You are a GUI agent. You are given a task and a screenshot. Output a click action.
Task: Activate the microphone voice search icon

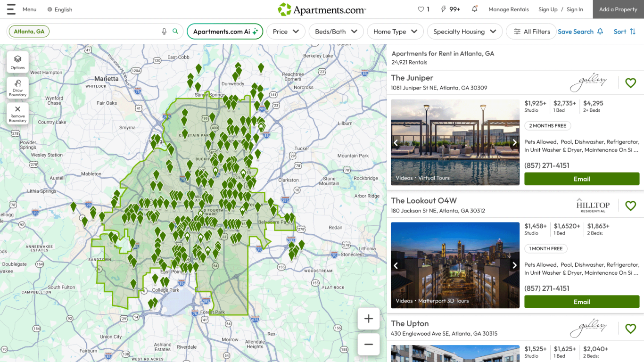[164, 32]
